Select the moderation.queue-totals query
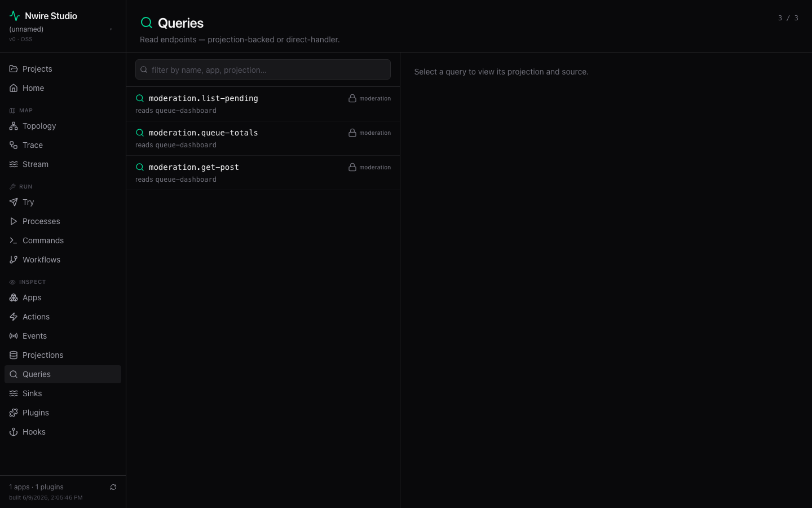This screenshot has width=812, height=508. coord(263,138)
